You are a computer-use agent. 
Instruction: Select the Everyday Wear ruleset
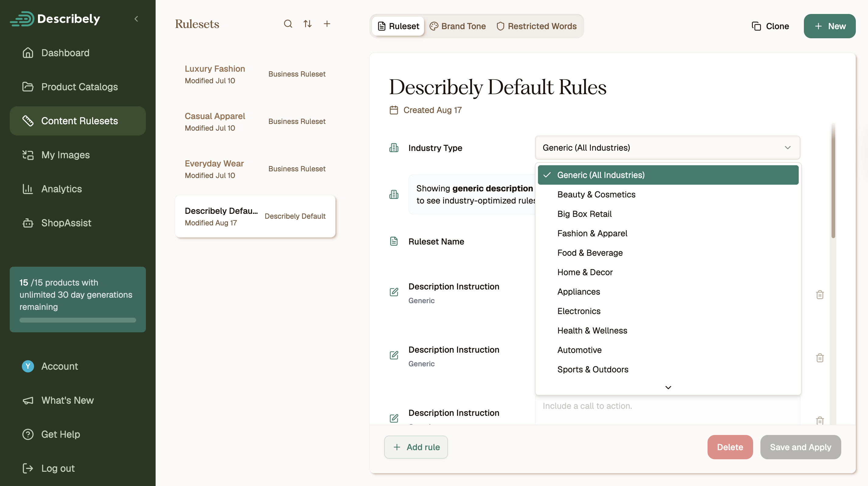[x=255, y=169]
